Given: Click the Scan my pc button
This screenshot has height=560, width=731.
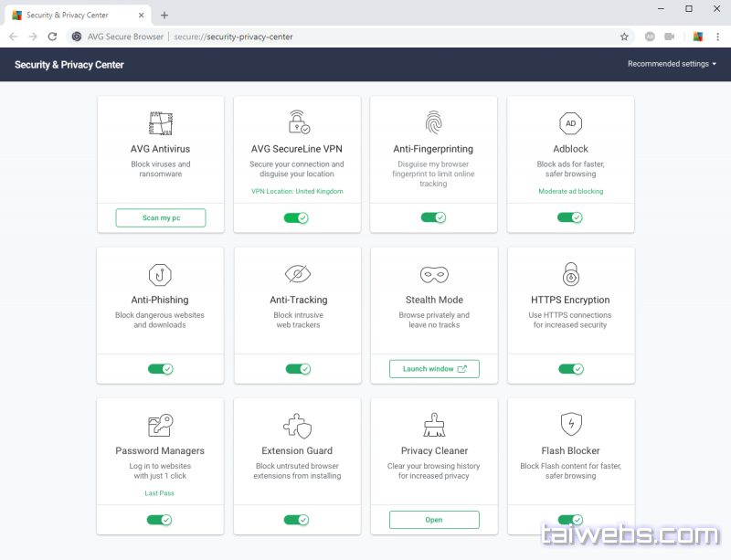Looking at the screenshot, I should (x=160, y=217).
